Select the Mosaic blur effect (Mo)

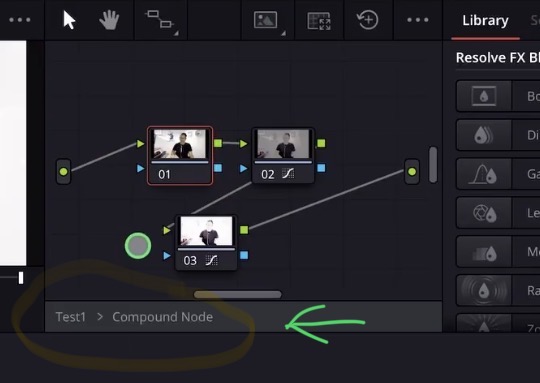498,251
